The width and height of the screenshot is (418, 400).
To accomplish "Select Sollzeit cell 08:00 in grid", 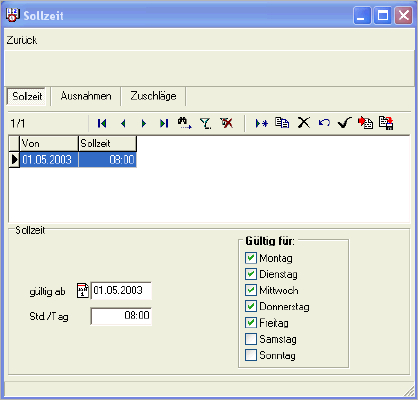I will (107, 160).
